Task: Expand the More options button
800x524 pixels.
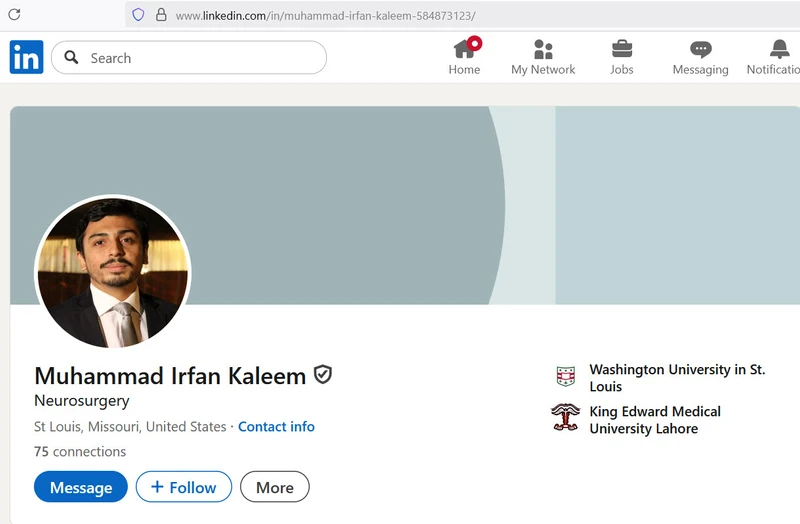Action: click(275, 487)
